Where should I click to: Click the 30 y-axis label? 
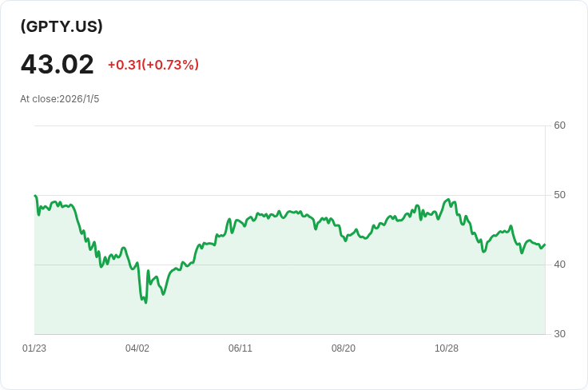[559, 334]
